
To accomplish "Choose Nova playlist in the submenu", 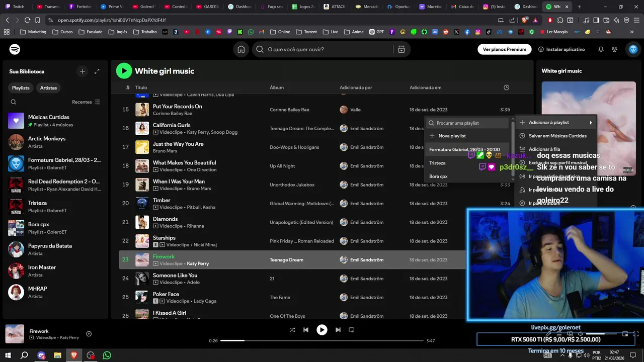I will point(467,136).
